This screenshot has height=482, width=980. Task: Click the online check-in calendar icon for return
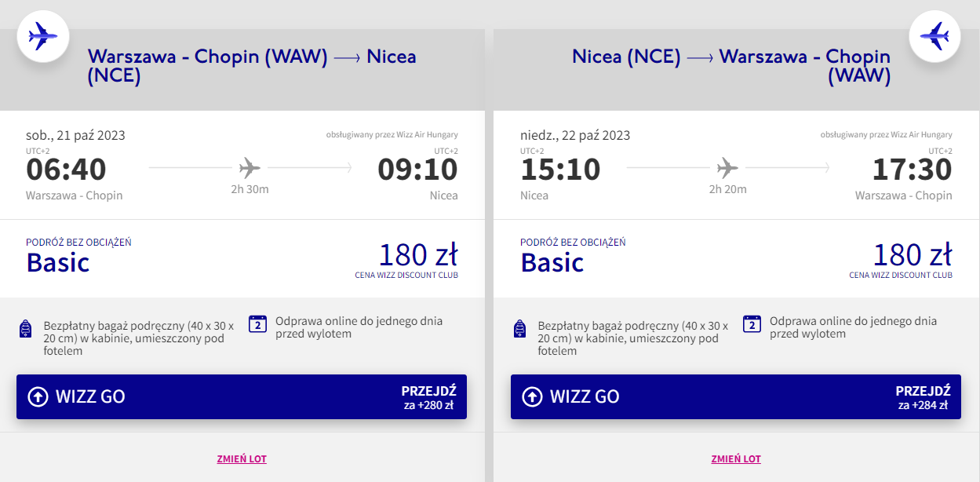pos(752,324)
